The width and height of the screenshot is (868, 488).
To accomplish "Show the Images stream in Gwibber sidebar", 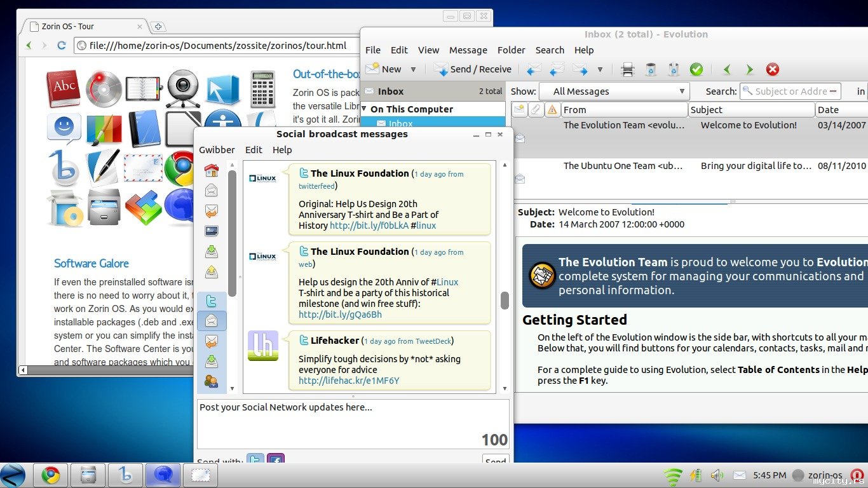I will [x=212, y=231].
